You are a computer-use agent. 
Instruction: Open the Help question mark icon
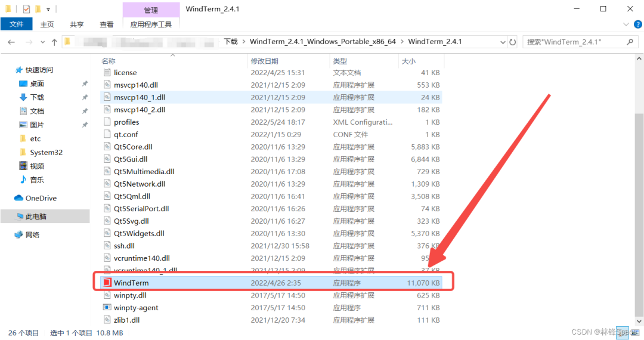(x=638, y=24)
